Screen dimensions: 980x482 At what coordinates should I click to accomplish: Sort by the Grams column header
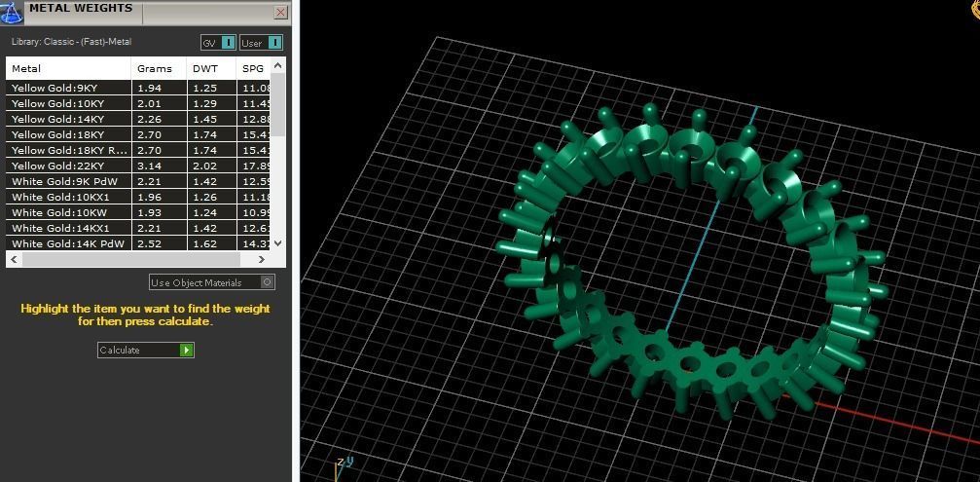pos(160,69)
